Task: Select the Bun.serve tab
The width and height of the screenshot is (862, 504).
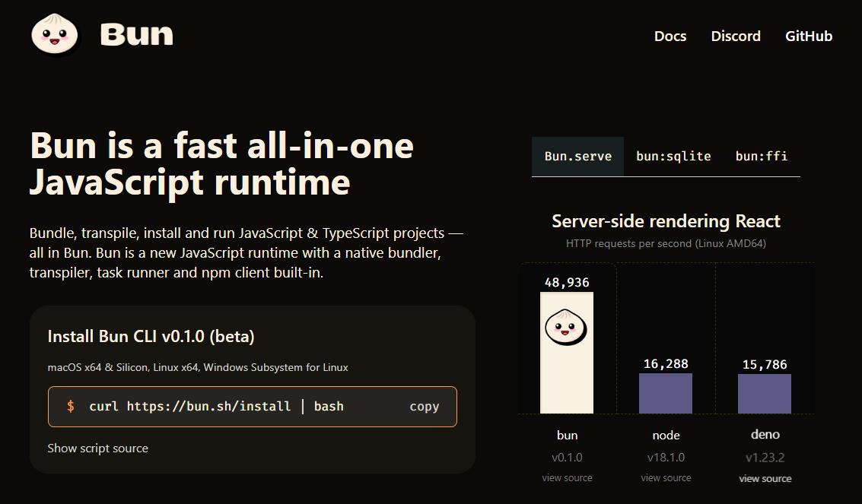Action: 577,157
